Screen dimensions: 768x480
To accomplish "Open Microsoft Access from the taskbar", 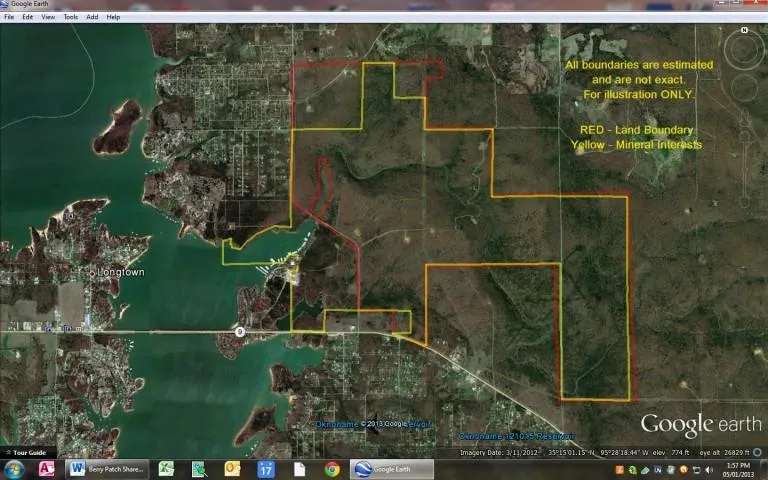I will [x=46, y=469].
